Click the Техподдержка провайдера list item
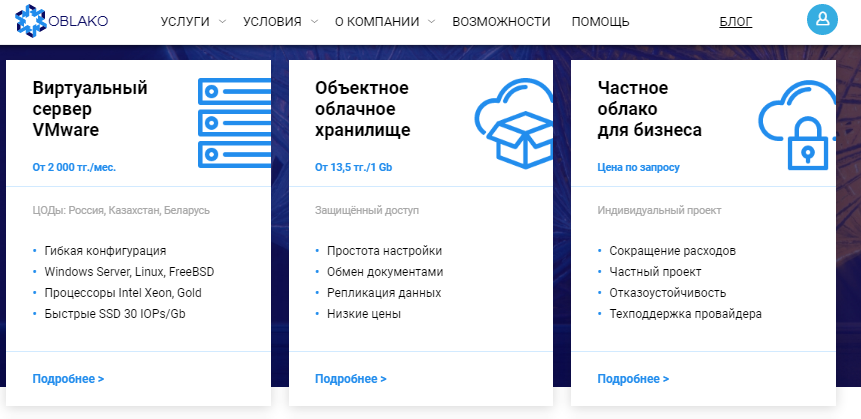The height and width of the screenshot is (419, 861). pos(685,314)
